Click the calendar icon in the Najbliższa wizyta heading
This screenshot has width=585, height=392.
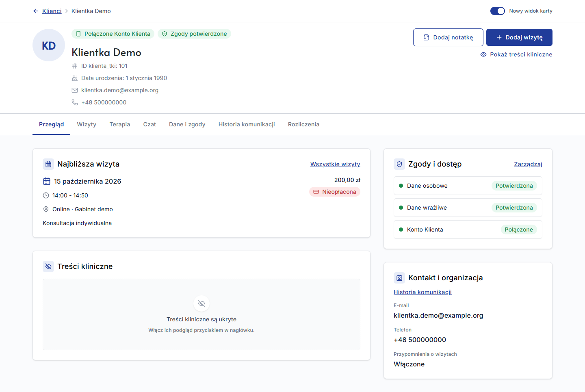[x=48, y=164]
